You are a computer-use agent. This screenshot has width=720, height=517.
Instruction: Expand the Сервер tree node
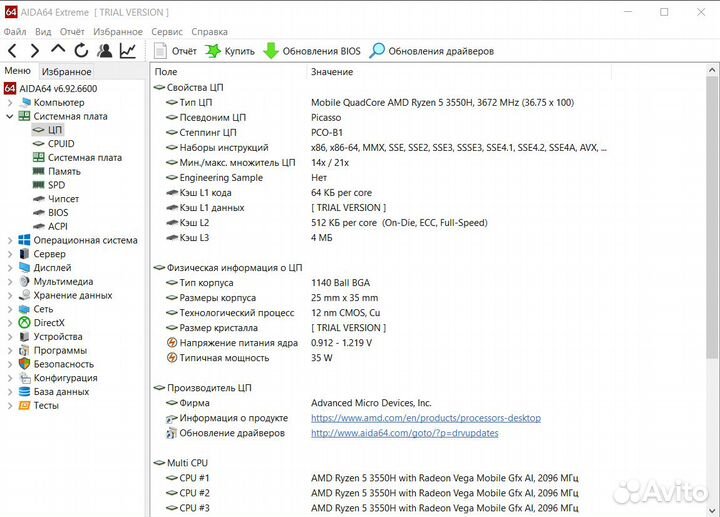(x=10, y=254)
